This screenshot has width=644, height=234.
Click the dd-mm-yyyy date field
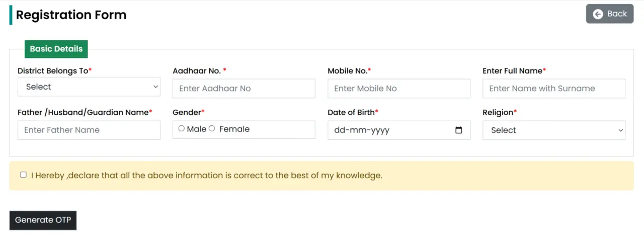click(x=399, y=130)
